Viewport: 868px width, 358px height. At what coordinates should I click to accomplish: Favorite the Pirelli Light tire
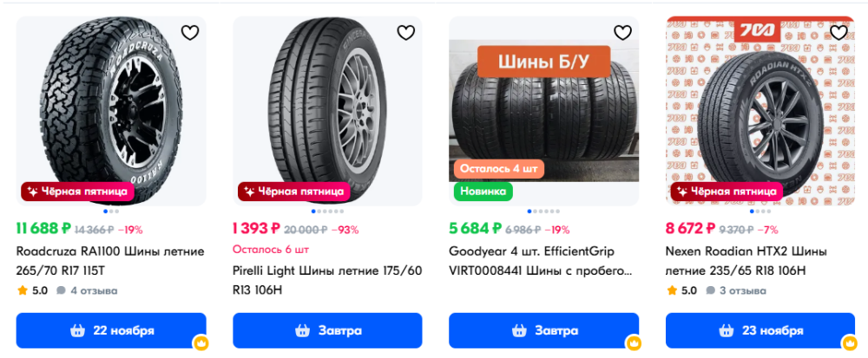click(406, 33)
